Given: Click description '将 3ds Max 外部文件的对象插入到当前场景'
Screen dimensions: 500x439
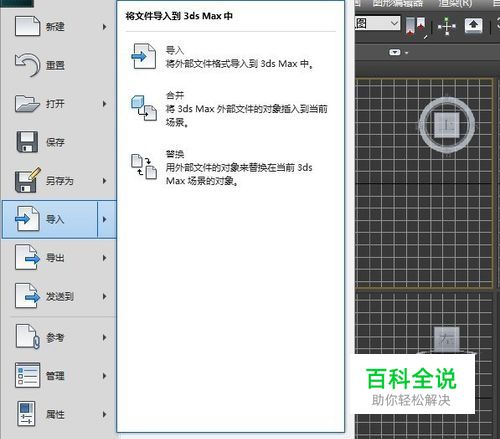Looking at the screenshot, I should 247,116.
